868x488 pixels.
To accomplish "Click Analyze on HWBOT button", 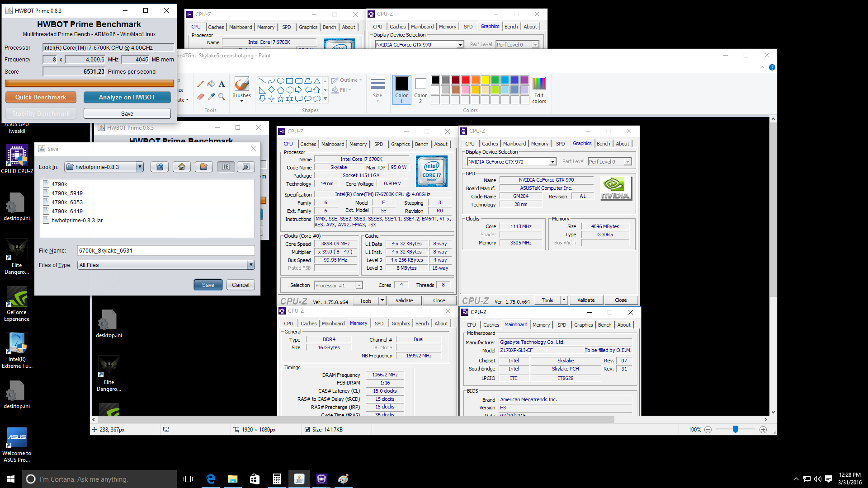I will coord(127,97).
